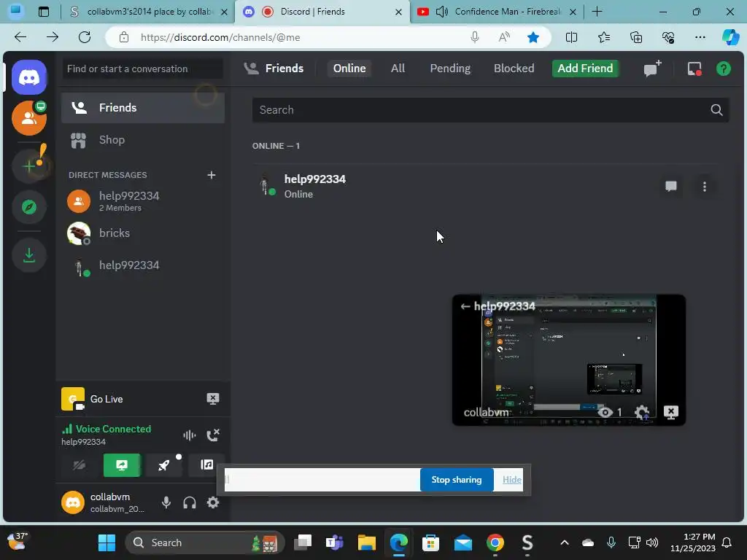747x560 pixels.
Task: Open soundboard icon in voice panel
Action: point(206,465)
